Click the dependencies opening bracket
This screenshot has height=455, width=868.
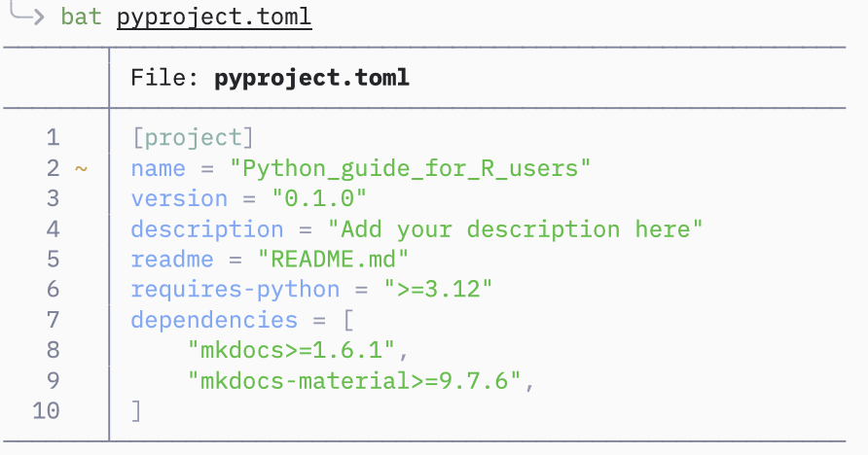point(348,320)
